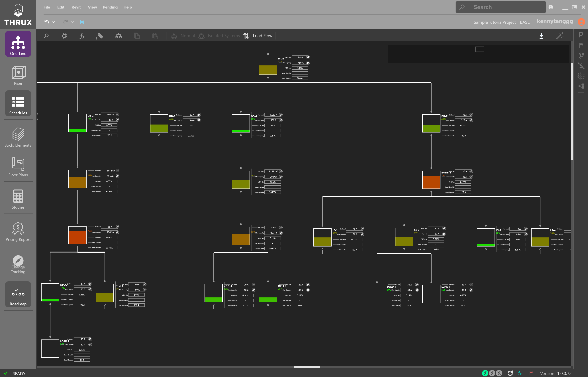Open the Help menu
This screenshot has width=588, height=377.
[x=127, y=7]
